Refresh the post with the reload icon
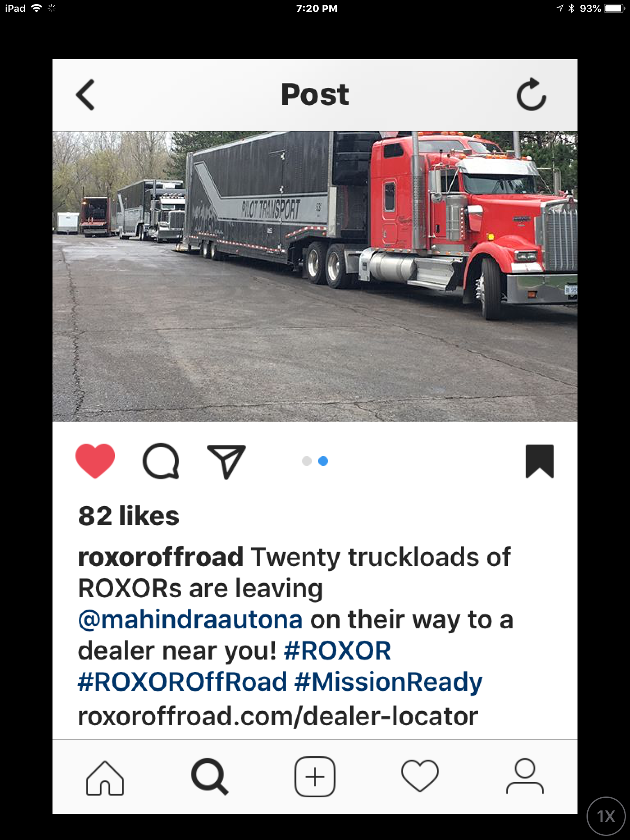630x840 pixels. [531, 94]
